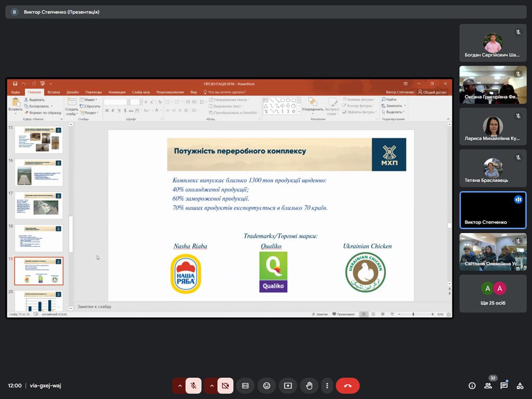This screenshot has width=532, height=399.
Task: Toggle Заметки notes button in status bar
Action: [x=320, y=314]
